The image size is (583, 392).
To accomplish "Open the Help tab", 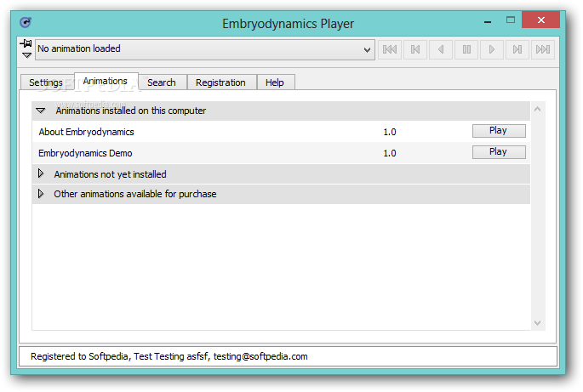I will [x=275, y=82].
